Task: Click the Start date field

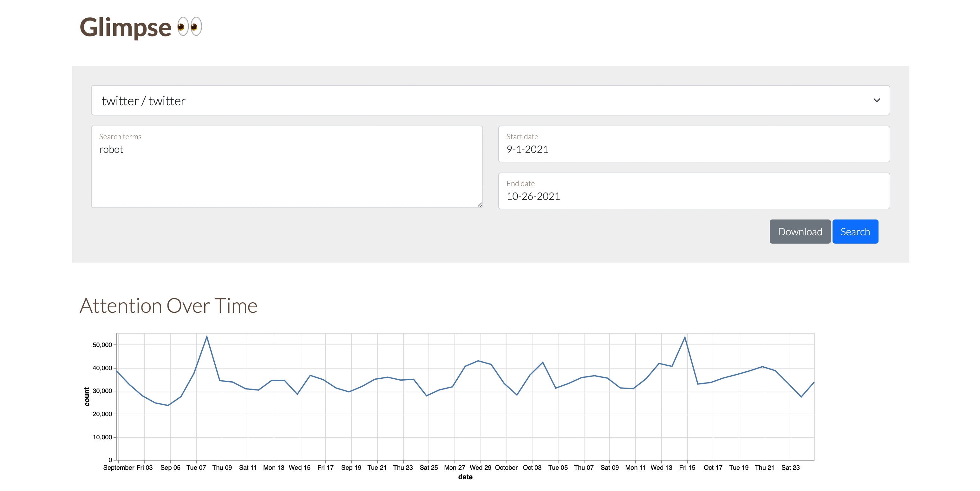Action: point(694,144)
